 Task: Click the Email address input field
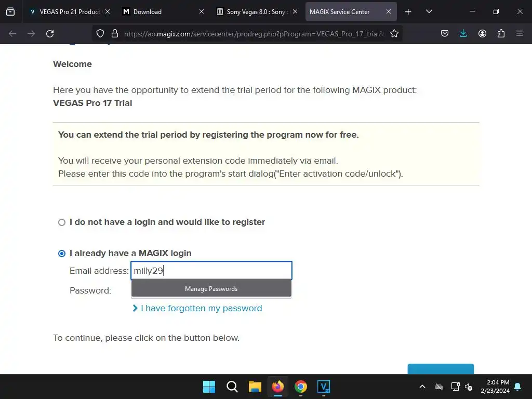point(211,270)
